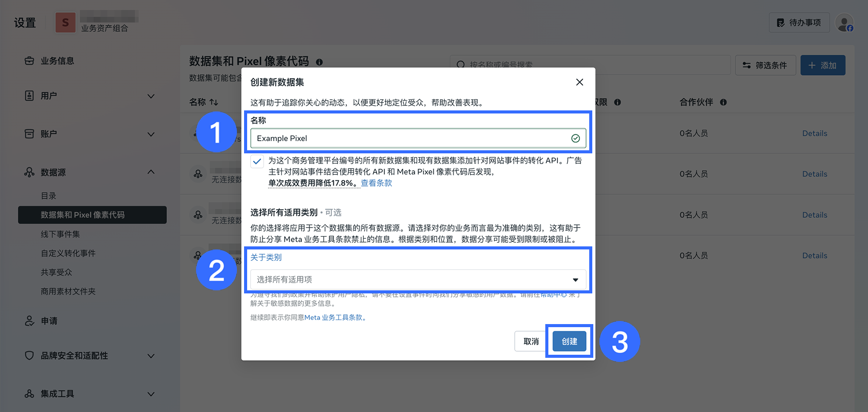The image size is (868, 412).
Task: Click info icon beside partially hidden 限 header
Action: click(617, 102)
